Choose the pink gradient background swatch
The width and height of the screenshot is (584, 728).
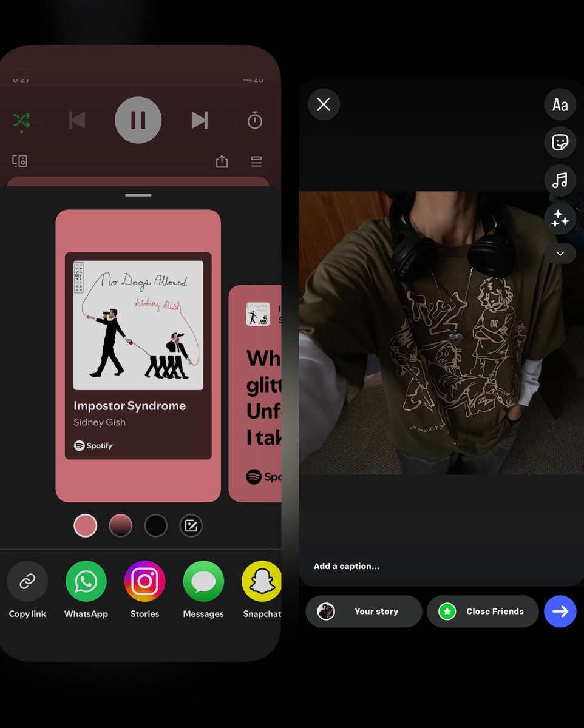pyautogui.click(x=120, y=525)
